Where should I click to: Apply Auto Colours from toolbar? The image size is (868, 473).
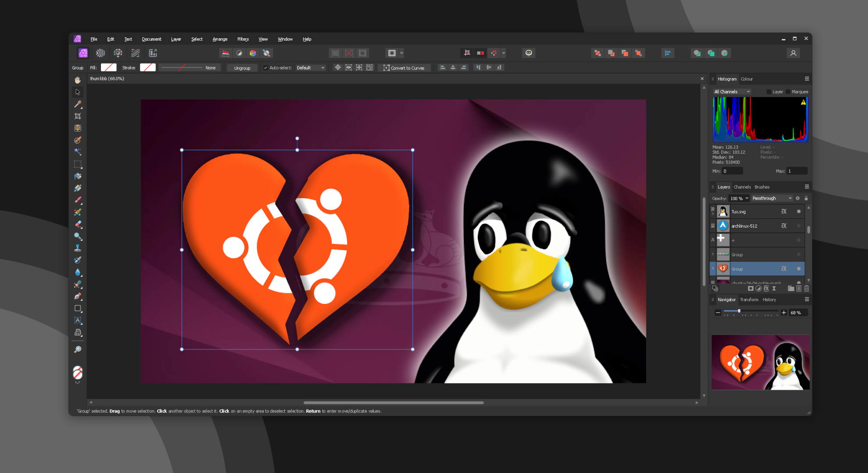tap(253, 53)
